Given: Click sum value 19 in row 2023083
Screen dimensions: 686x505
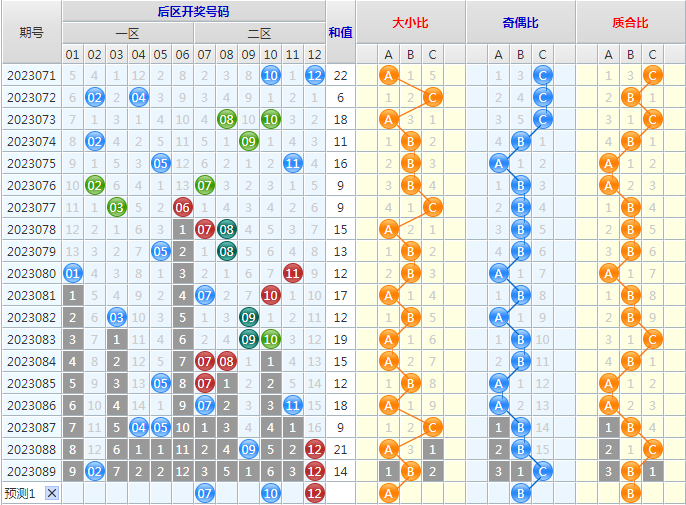Looking at the screenshot, I should [x=340, y=340].
